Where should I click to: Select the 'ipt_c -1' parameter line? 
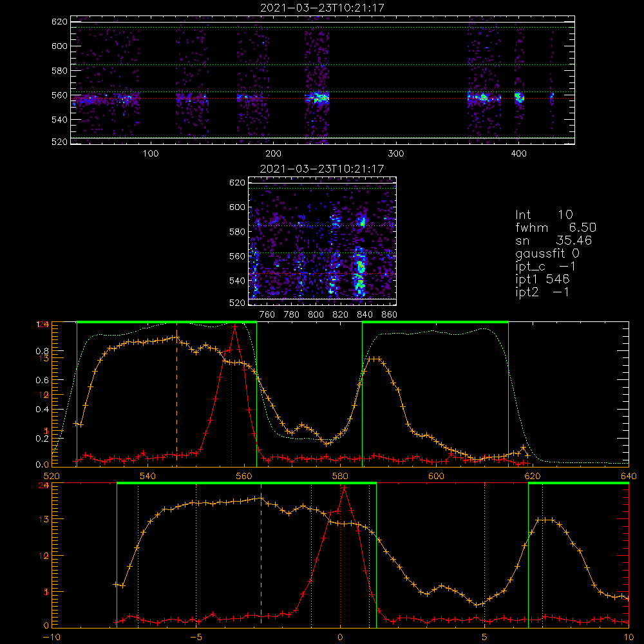pos(545,266)
